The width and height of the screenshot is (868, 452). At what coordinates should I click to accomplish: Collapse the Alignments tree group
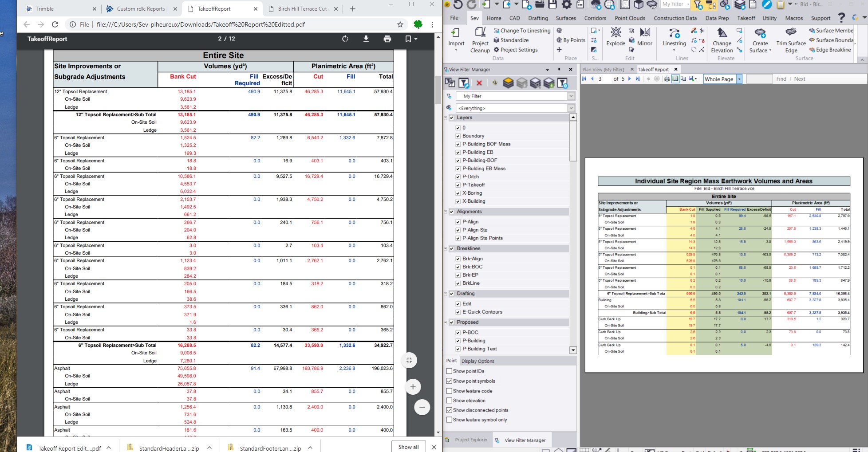446,212
